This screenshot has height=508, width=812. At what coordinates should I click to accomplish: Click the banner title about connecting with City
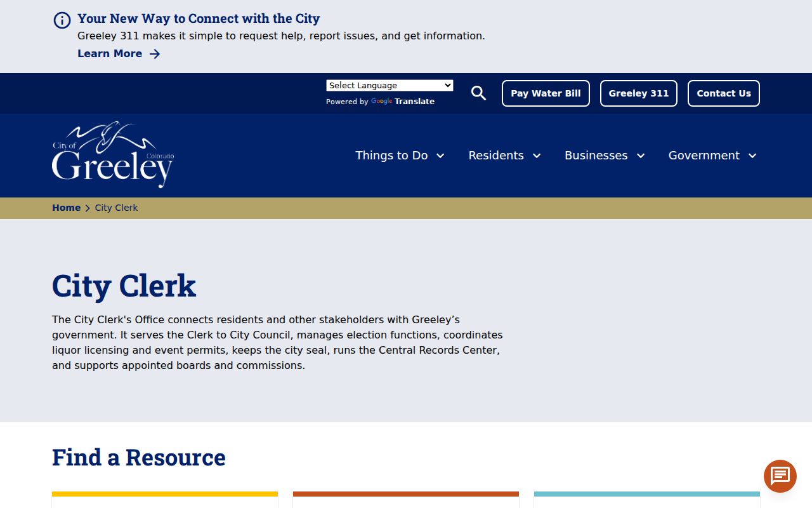click(x=199, y=18)
